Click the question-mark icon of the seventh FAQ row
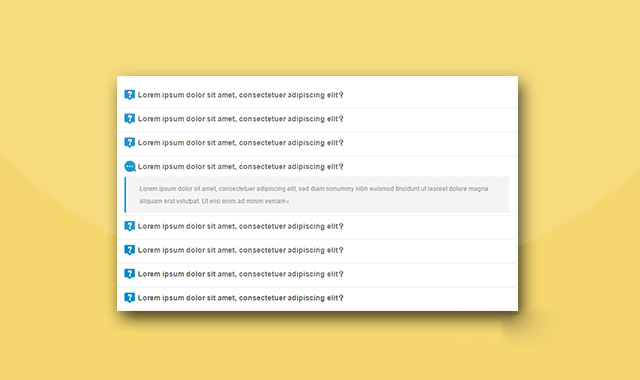 pos(129,274)
